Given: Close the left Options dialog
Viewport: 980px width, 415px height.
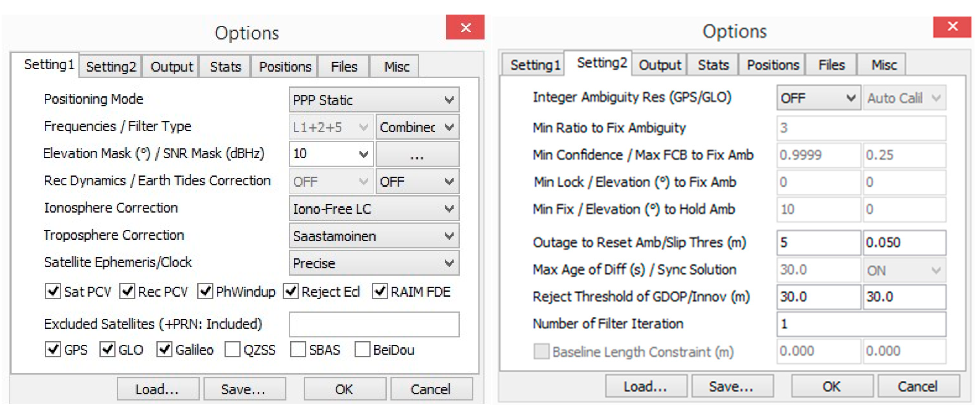Looking at the screenshot, I should 465,27.
